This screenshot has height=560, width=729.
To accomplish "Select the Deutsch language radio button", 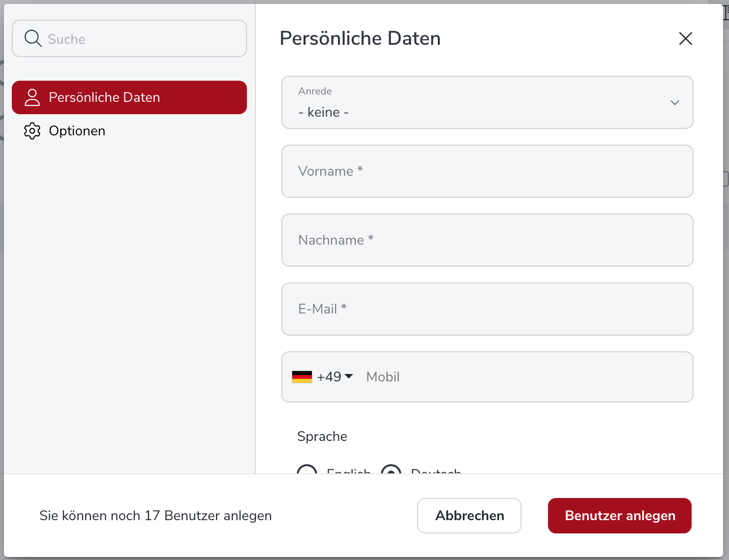I will coord(391,470).
